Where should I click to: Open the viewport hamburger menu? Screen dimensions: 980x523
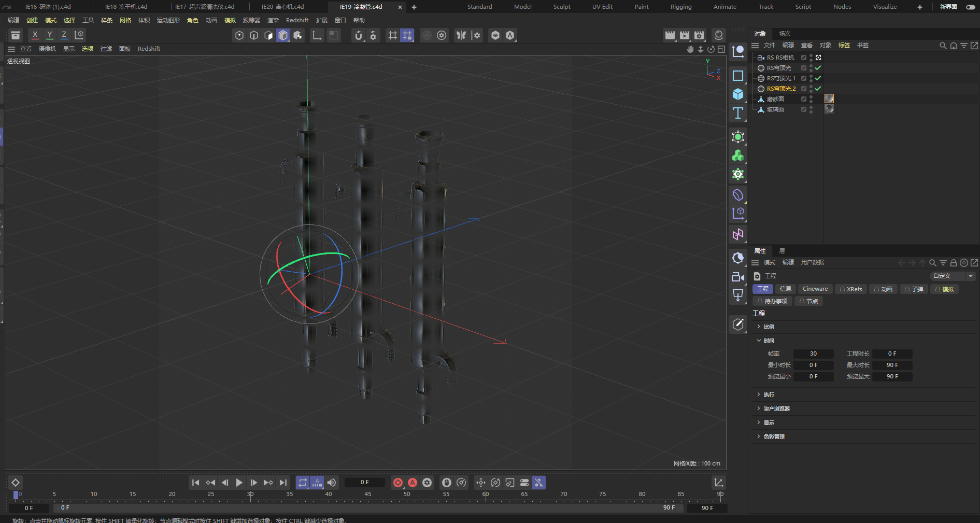[x=11, y=49]
